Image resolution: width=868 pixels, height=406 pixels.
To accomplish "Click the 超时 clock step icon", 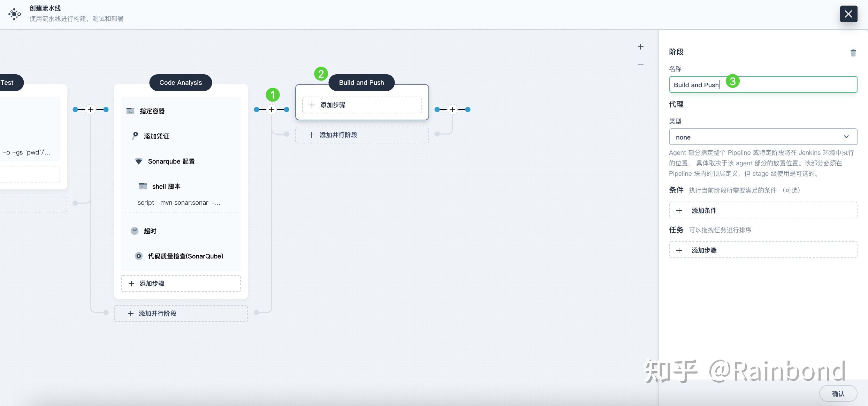I will [135, 231].
